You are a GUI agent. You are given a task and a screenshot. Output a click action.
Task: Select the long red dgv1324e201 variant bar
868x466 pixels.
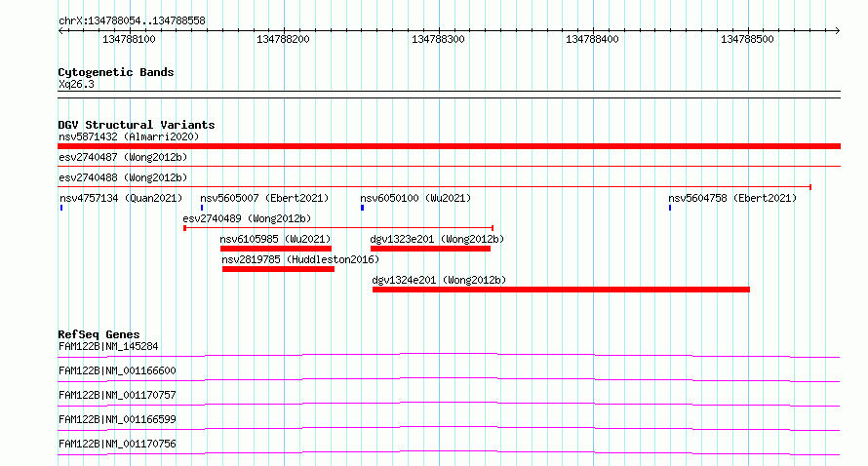pos(562,290)
